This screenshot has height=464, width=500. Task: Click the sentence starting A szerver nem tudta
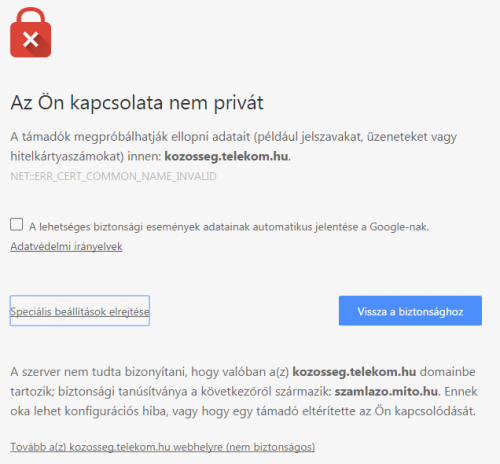click(244, 391)
